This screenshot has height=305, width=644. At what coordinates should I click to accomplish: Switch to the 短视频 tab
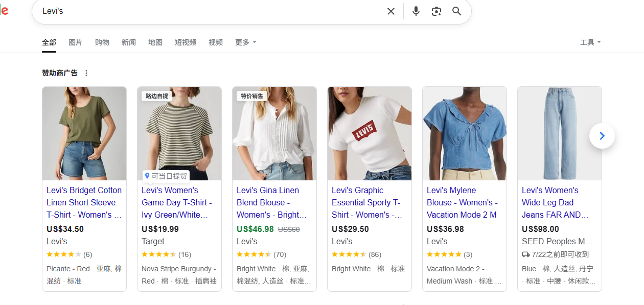coord(186,42)
